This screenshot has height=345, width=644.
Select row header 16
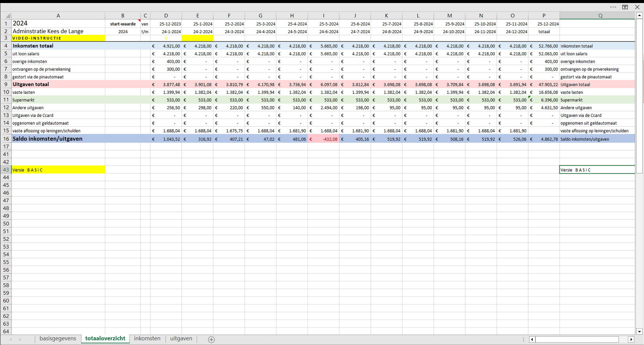6,139
